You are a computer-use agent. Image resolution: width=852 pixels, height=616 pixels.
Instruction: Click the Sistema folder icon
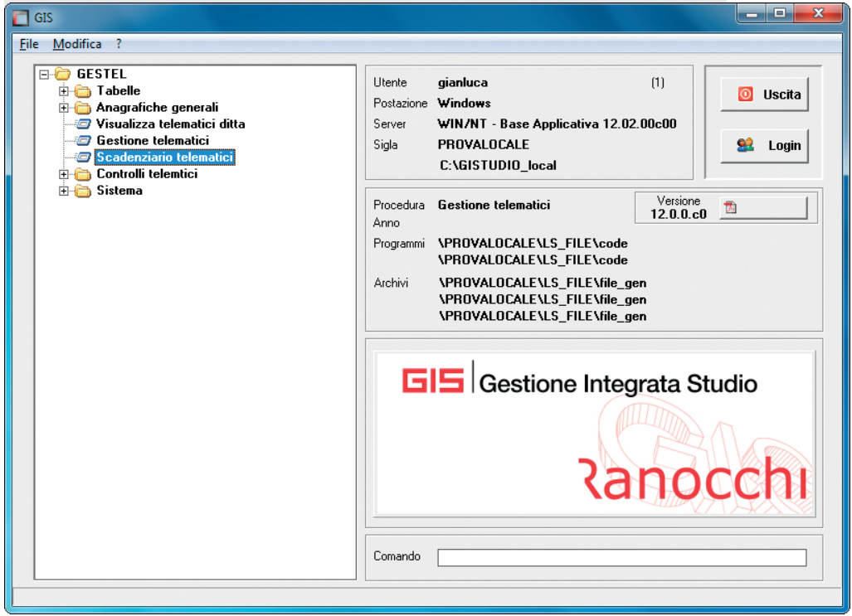[x=83, y=192]
